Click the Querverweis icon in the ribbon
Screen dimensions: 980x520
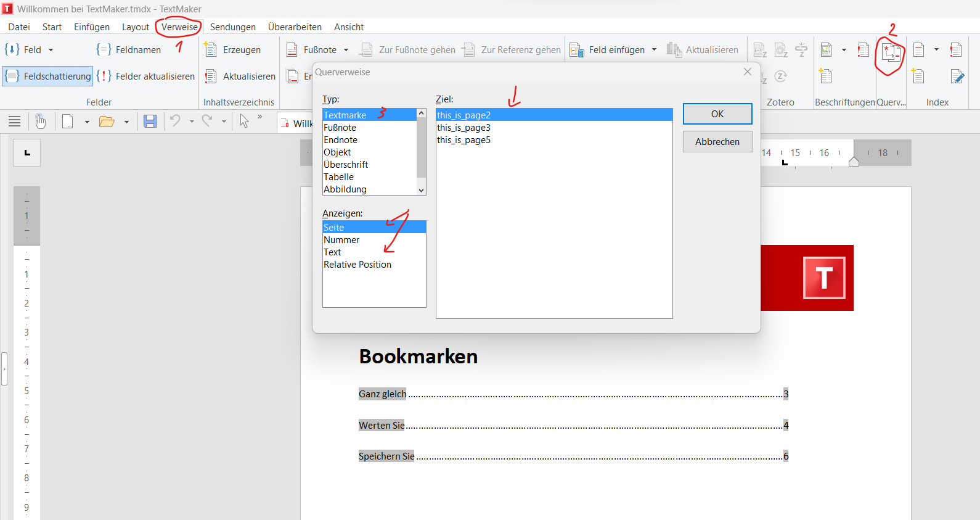click(890, 53)
